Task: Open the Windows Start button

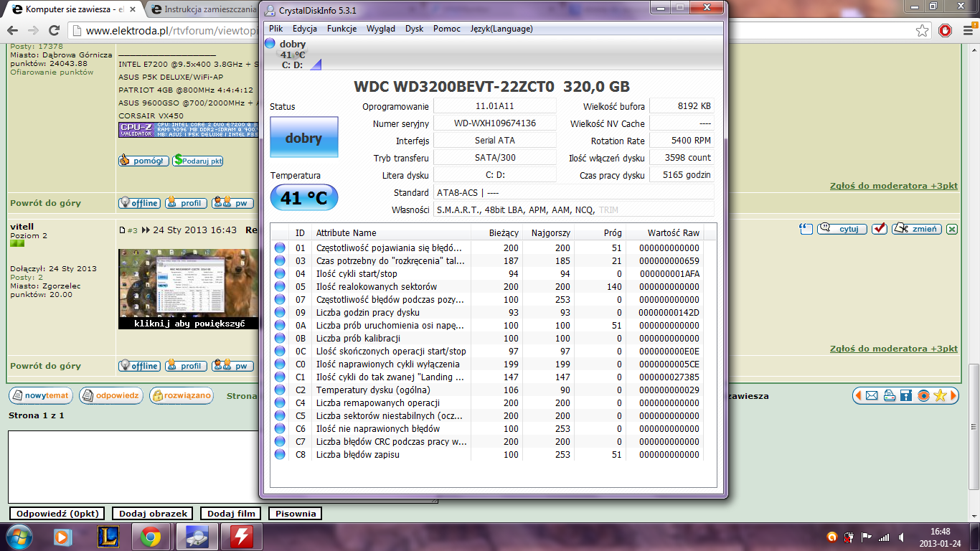Action: (x=19, y=537)
